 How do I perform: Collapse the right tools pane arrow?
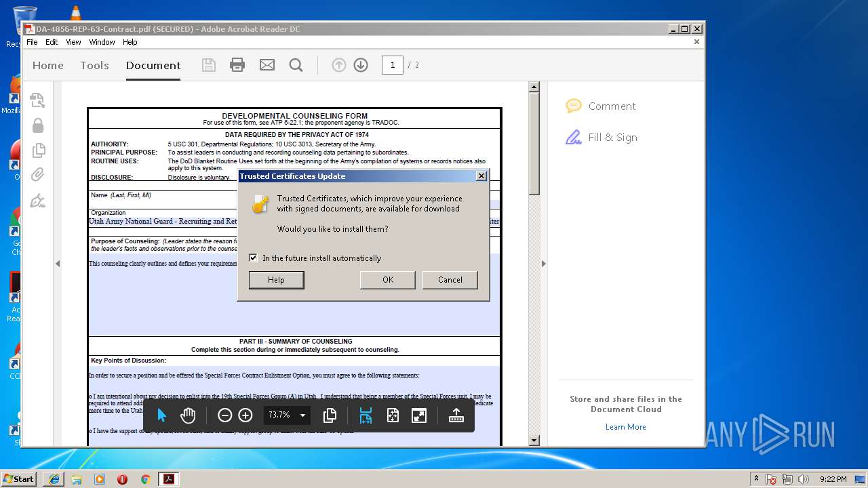pos(543,264)
